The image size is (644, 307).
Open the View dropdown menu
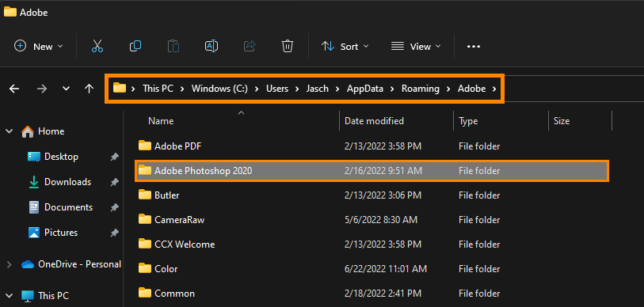click(416, 47)
